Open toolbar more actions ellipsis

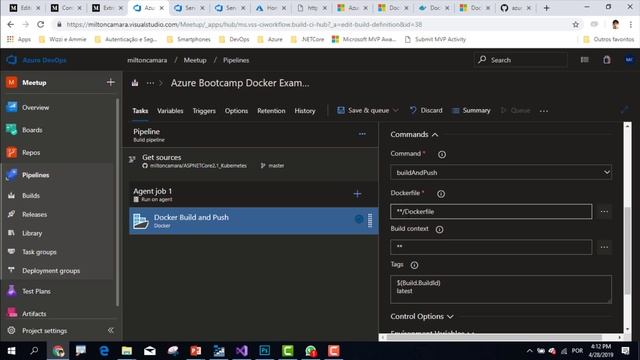(544, 111)
